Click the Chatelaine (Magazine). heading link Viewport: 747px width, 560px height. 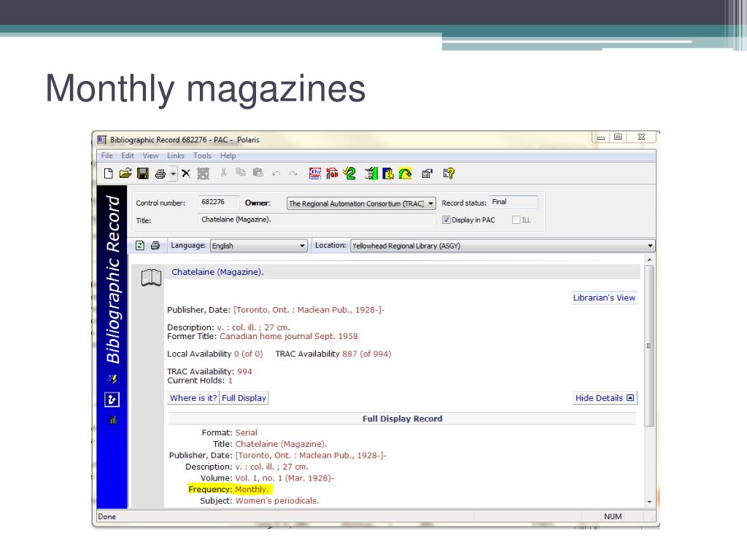(217, 272)
